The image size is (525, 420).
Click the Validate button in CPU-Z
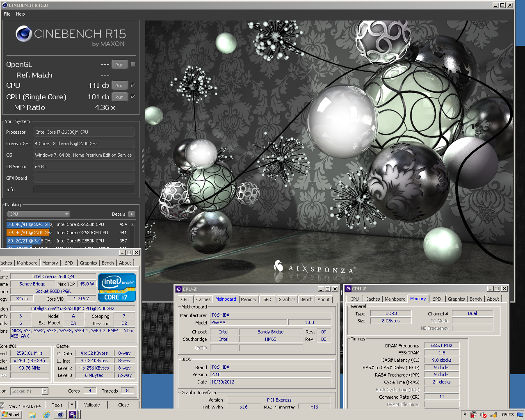tap(92, 405)
